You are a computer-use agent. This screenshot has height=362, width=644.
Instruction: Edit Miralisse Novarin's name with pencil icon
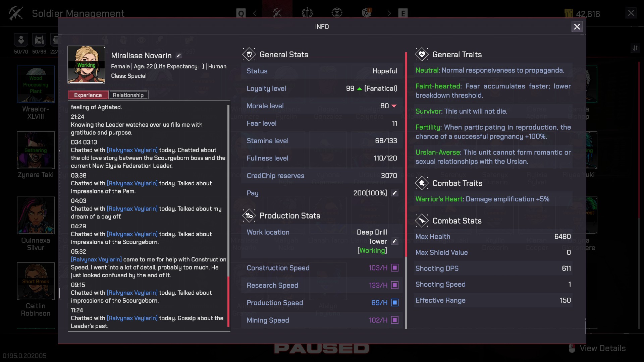pos(179,56)
